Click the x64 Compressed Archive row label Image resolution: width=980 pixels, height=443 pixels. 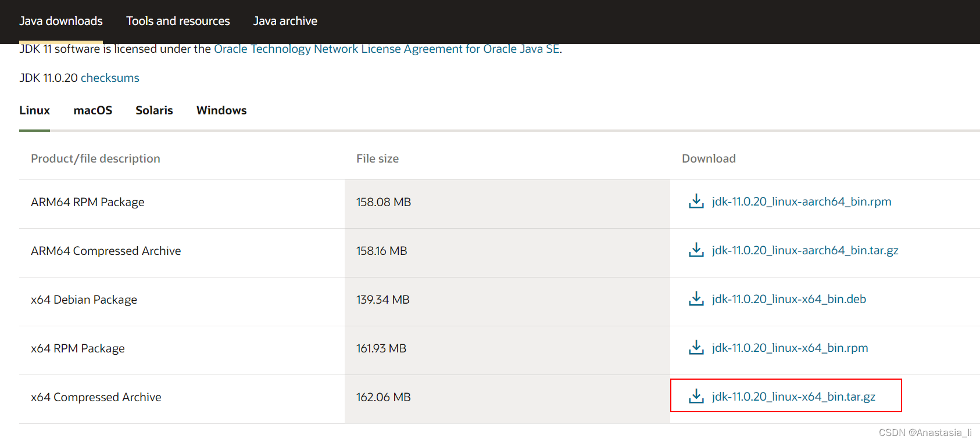(96, 397)
